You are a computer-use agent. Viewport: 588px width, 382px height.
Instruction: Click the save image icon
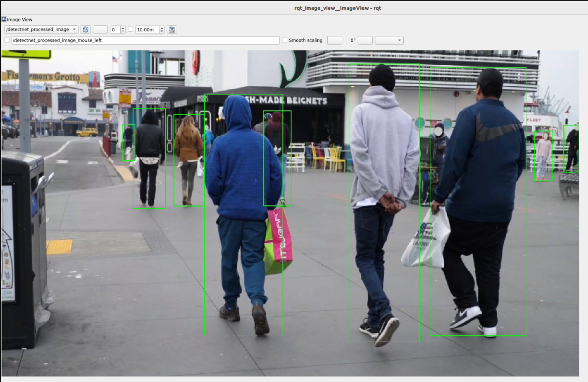[x=172, y=29]
